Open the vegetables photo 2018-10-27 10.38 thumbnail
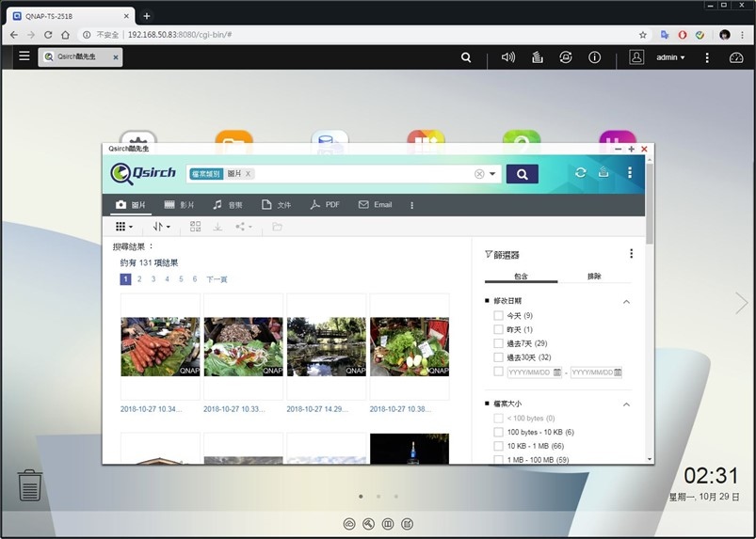Viewport: 756px width, 539px height. pos(410,347)
